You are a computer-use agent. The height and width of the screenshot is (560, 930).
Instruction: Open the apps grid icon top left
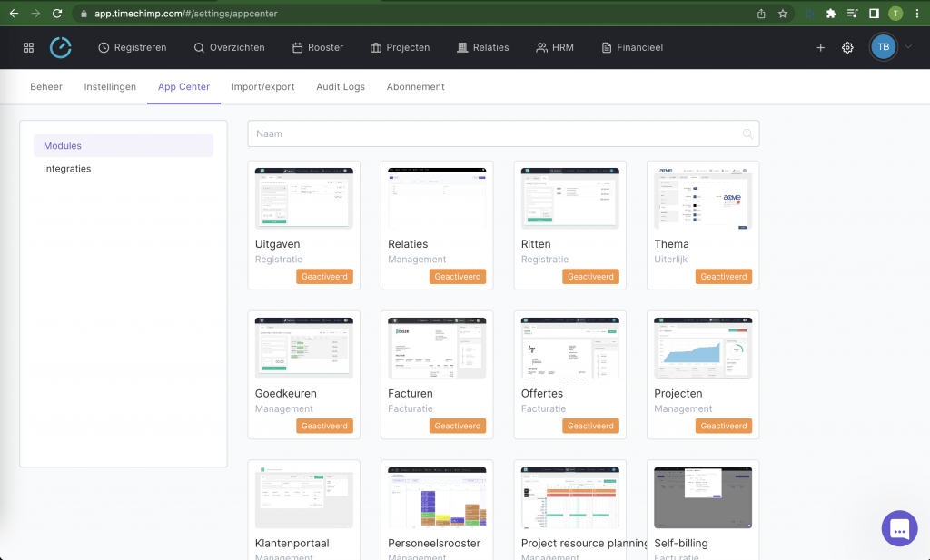point(28,46)
